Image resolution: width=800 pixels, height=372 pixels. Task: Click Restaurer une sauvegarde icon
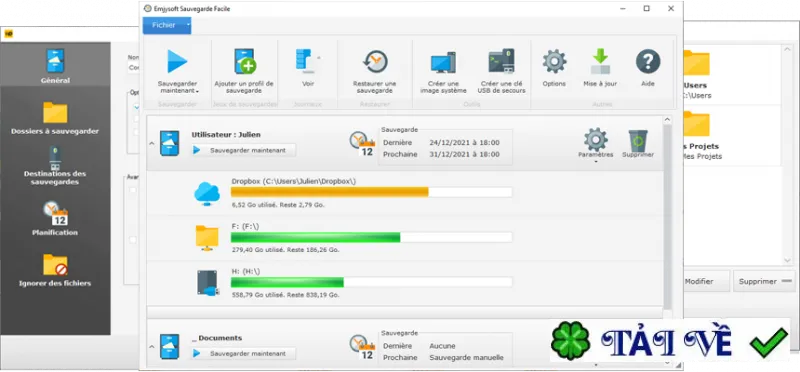click(375, 61)
